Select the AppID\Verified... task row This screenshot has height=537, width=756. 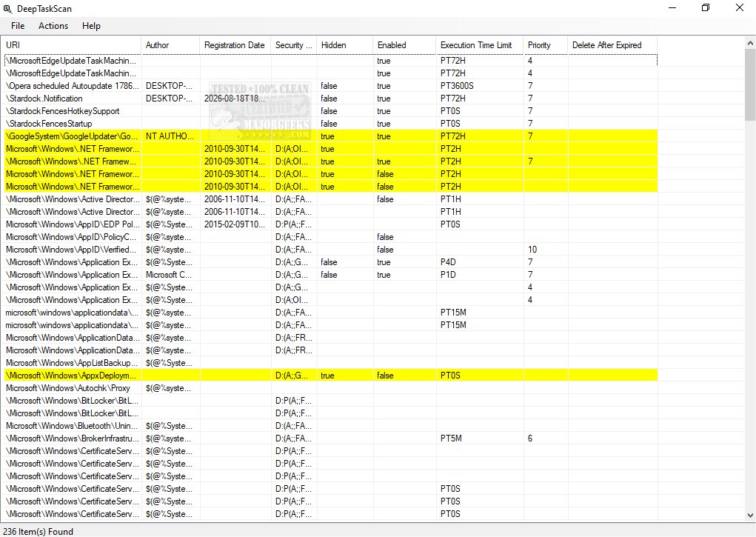[331, 250]
